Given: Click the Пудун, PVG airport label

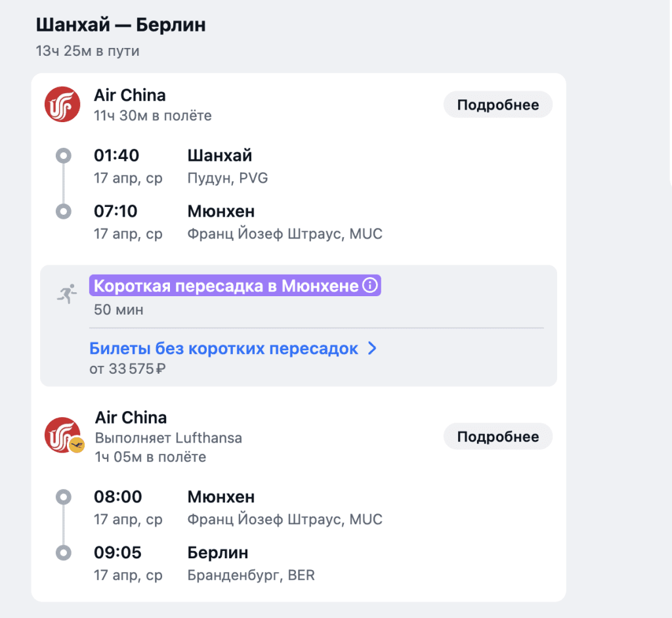Looking at the screenshot, I should point(228,178).
